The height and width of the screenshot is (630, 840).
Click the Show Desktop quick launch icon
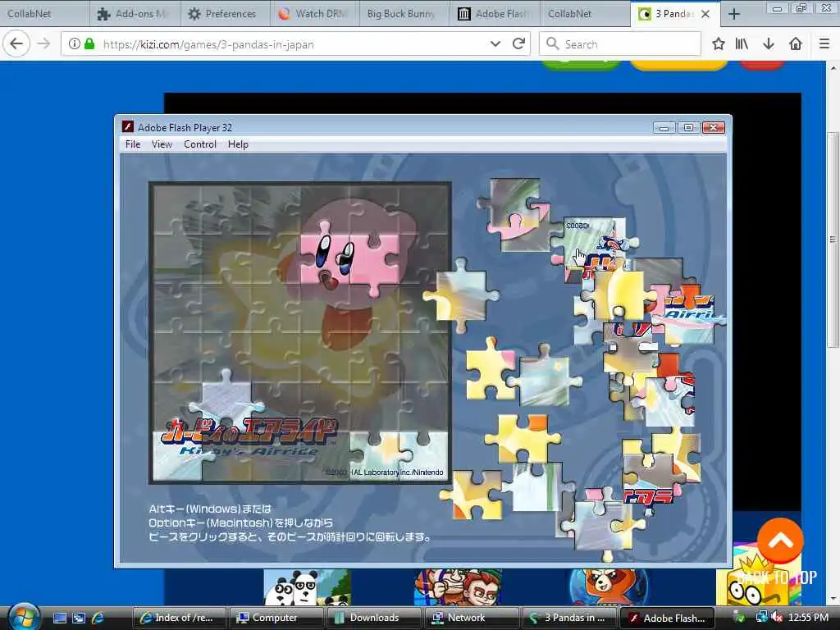pyautogui.click(x=60, y=618)
